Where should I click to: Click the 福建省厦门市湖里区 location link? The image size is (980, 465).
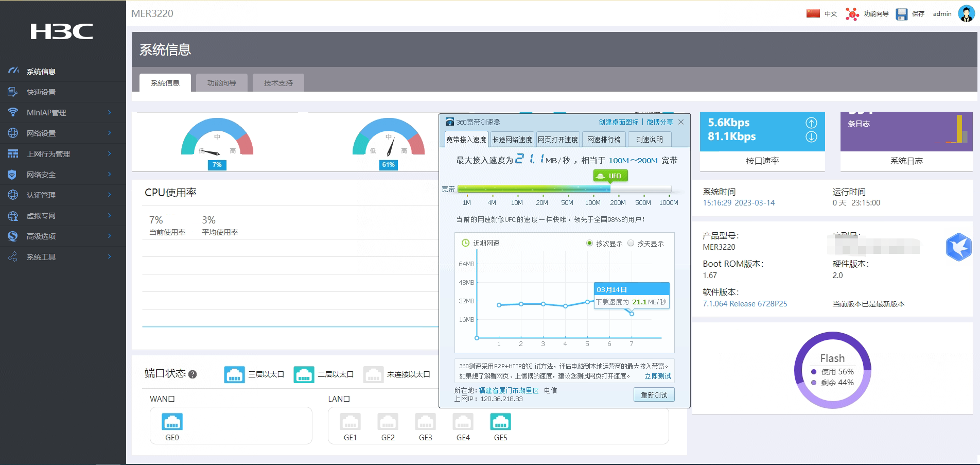509,390
